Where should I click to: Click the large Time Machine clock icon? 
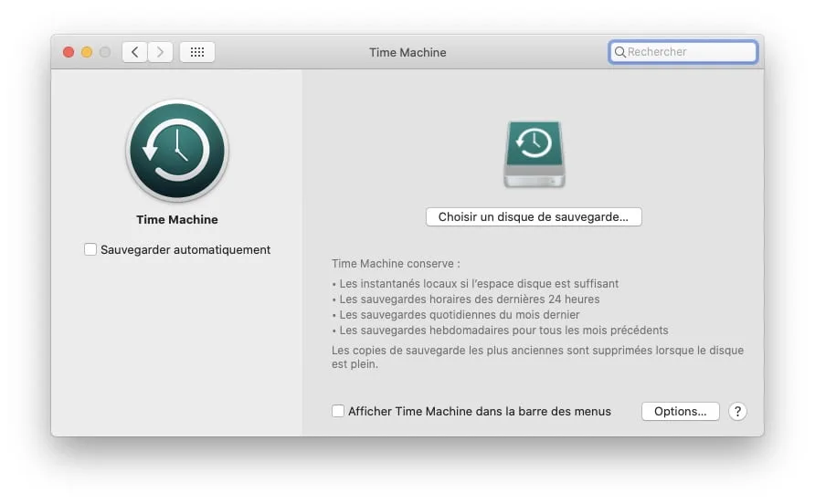point(177,151)
